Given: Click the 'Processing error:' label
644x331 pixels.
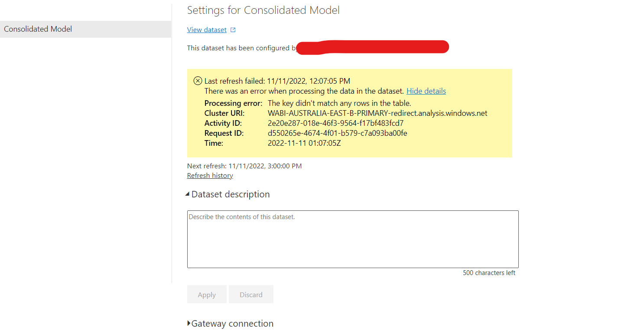Looking at the screenshot, I should tap(233, 103).
